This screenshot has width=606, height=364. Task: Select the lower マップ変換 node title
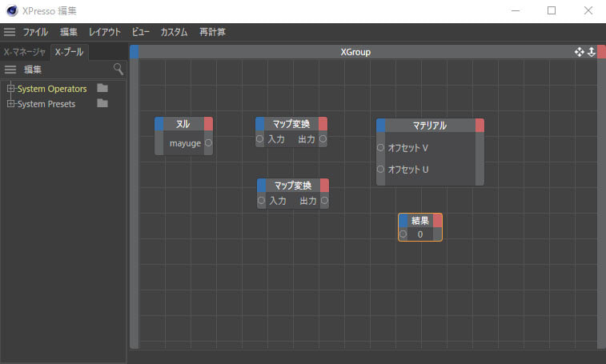(293, 186)
